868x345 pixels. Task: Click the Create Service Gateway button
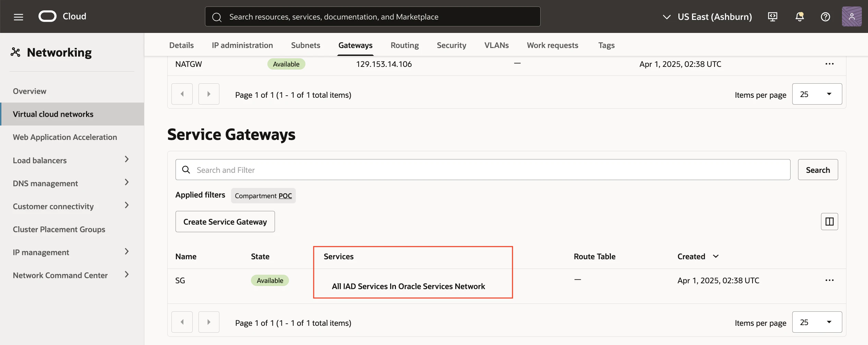tap(225, 222)
